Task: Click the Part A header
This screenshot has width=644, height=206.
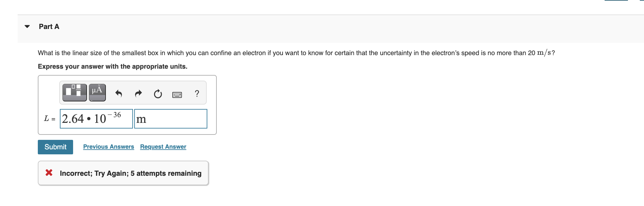Action: [49, 26]
